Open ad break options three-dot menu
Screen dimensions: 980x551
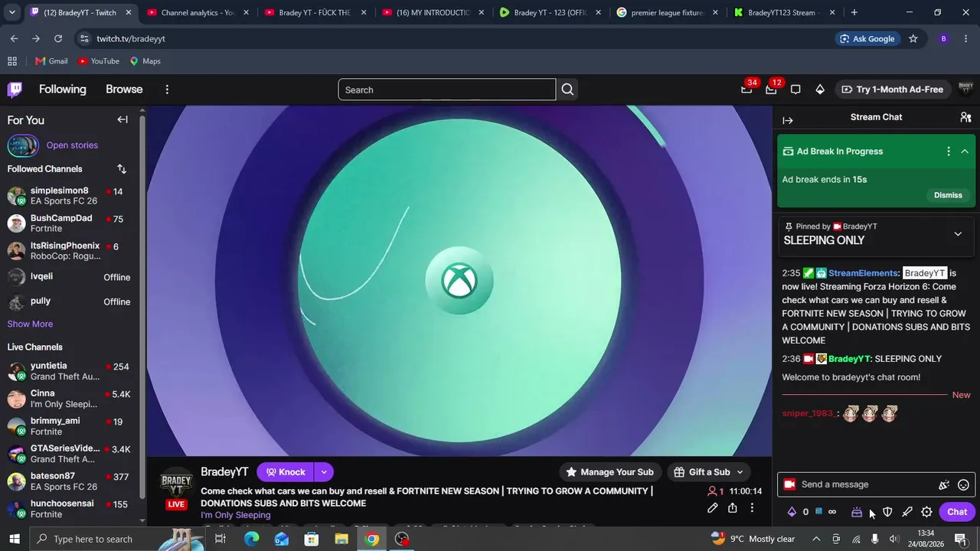click(x=949, y=152)
